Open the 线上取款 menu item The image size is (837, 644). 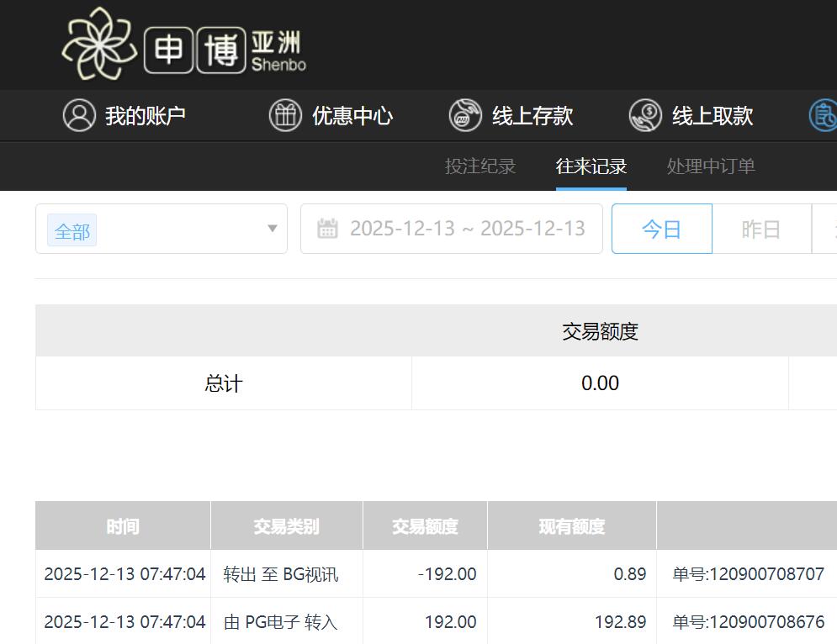pos(711,115)
